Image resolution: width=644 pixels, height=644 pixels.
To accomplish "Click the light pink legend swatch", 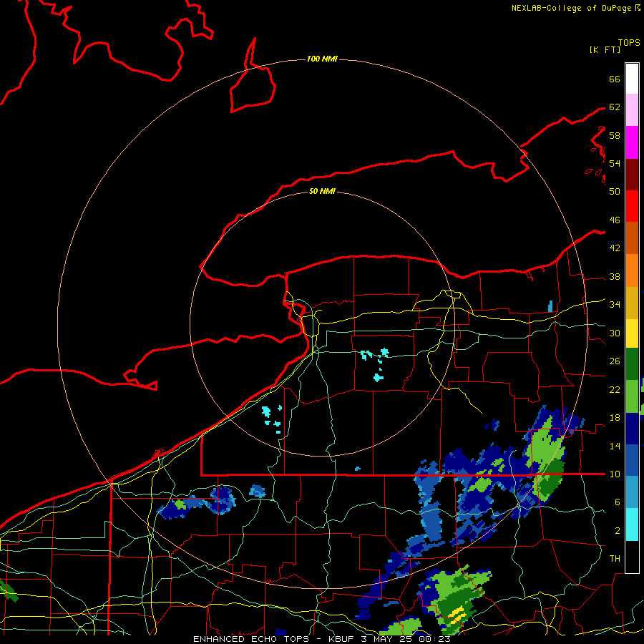I will (632, 110).
